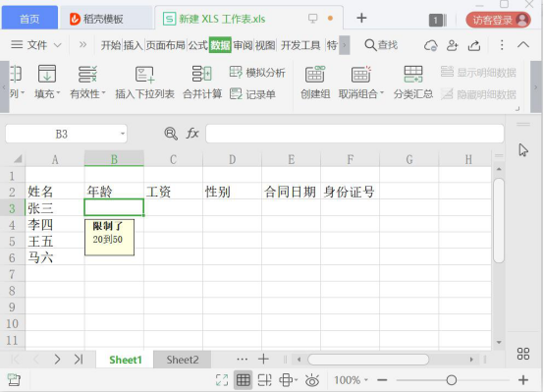Click the share export icon
Image resolution: width=544 pixels, height=392 pixels.
click(474, 45)
